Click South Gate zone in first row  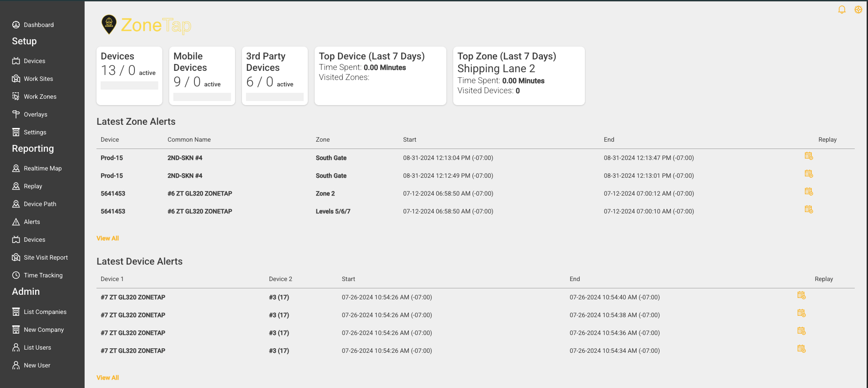(x=331, y=158)
